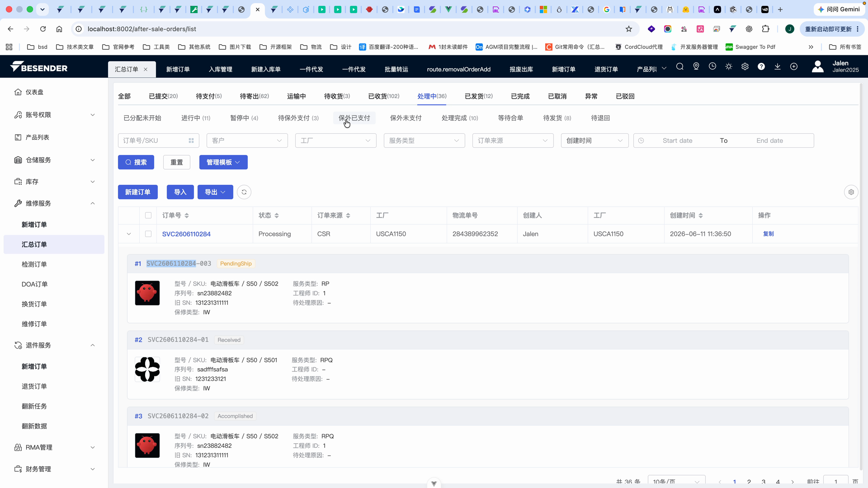Viewport: 868px width, 488px height.
Task: Switch to the 待寄出(62) tab
Action: (255, 96)
